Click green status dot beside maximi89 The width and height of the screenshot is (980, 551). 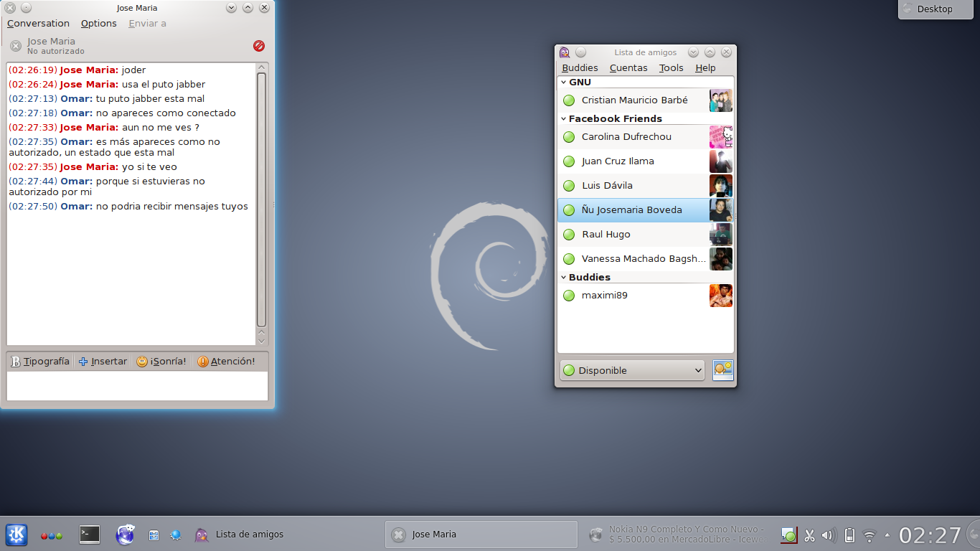(569, 296)
